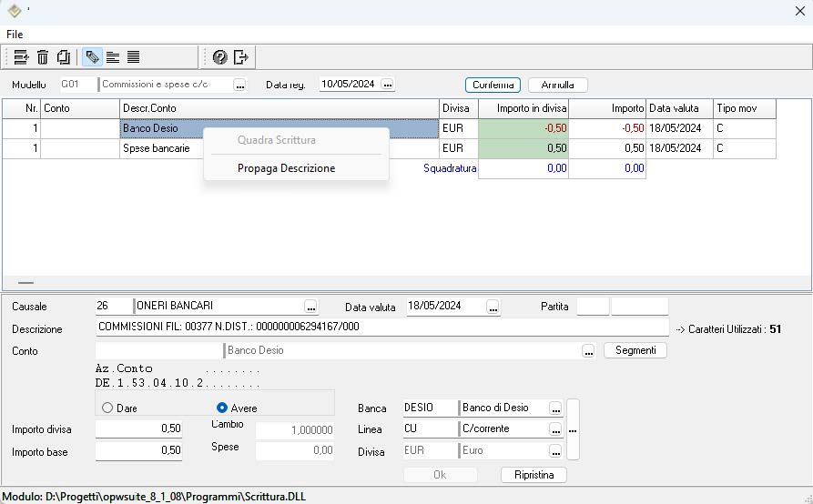813x504 pixels.
Task: Open the File menu
Action: click(x=15, y=34)
